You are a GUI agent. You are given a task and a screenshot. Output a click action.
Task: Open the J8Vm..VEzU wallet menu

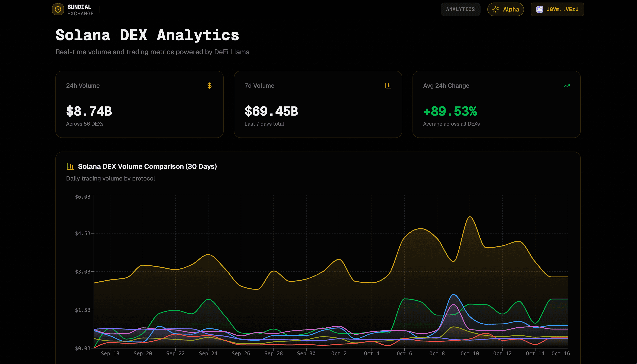(x=562, y=10)
